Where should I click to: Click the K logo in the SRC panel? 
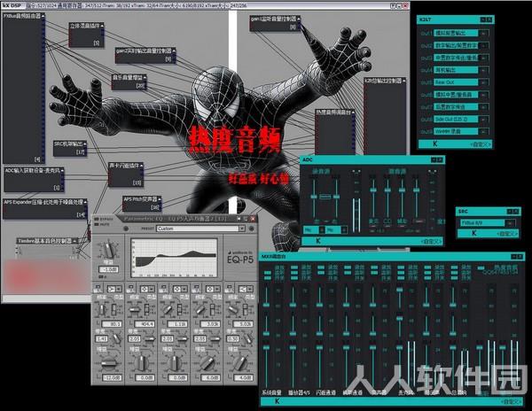pos(474,234)
